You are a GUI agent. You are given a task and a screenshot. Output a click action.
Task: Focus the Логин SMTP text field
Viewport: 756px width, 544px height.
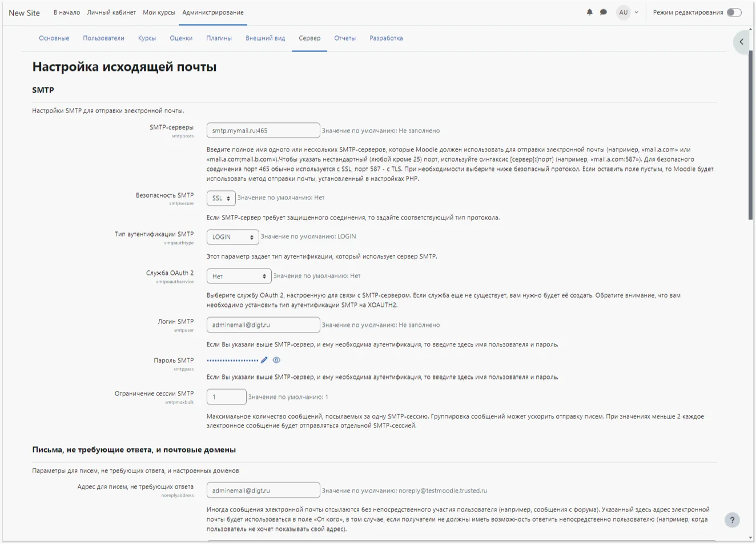[263, 325]
